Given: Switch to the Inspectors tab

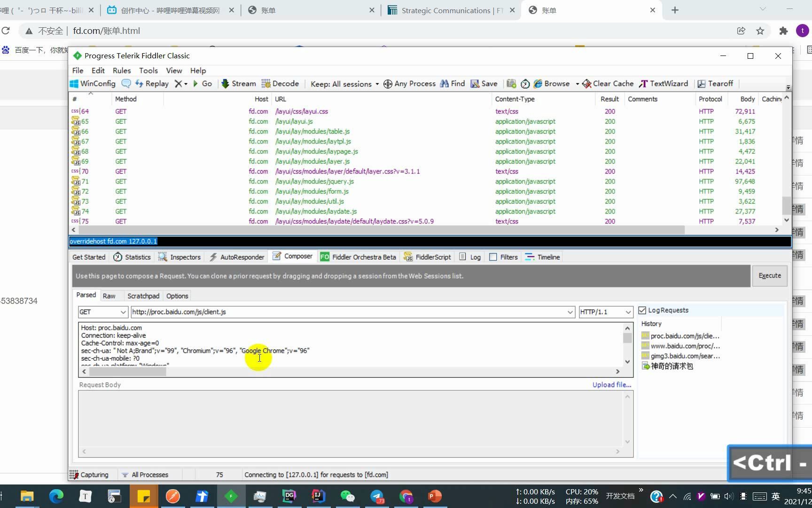Looking at the screenshot, I should tap(180, 257).
